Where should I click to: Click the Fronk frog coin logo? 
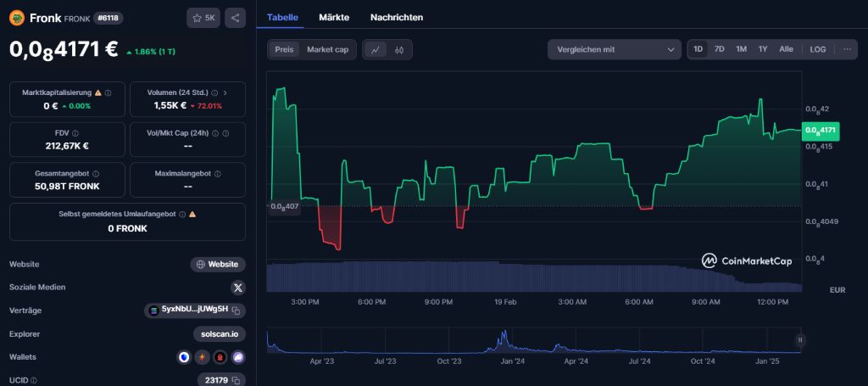[x=17, y=18]
